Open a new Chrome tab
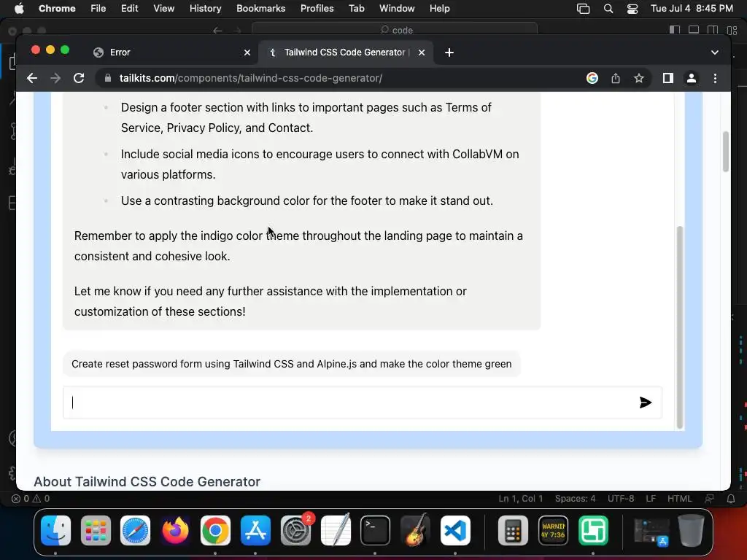747x560 pixels. (x=449, y=52)
